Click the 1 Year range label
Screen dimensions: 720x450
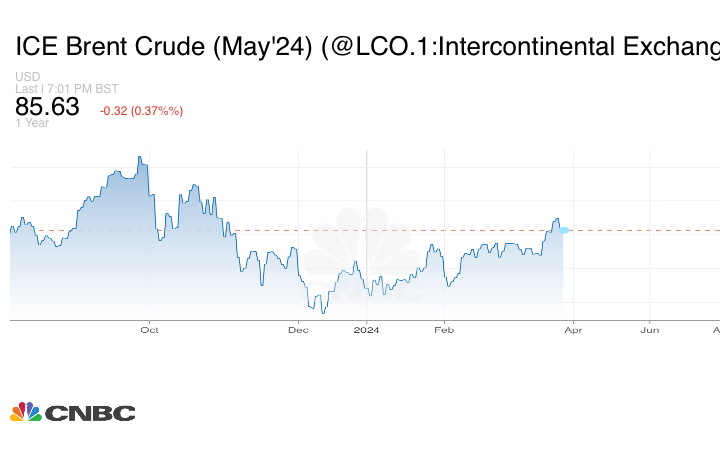pyautogui.click(x=32, y=123)
